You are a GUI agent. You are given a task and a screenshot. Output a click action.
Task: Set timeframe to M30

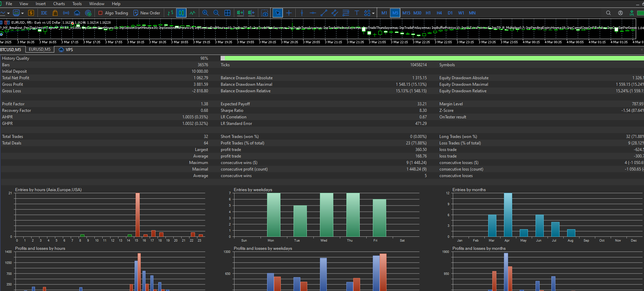pos(417,13)
